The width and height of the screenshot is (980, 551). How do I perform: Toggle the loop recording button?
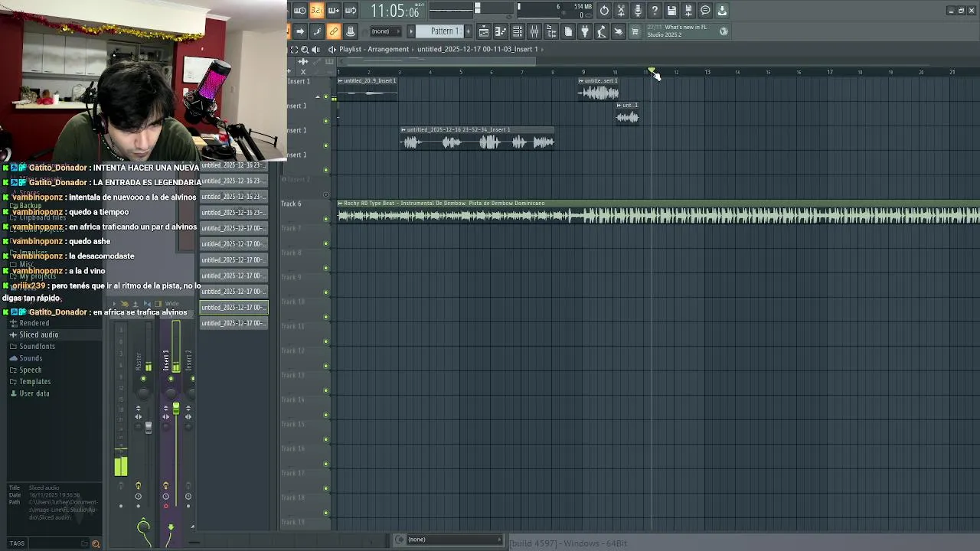(x=350, y=11)
